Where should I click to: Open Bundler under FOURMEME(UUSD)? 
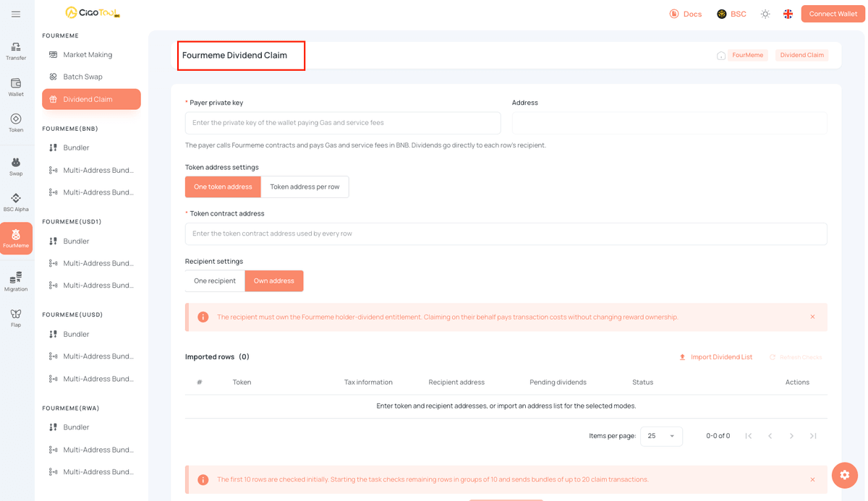click(91, 334)
